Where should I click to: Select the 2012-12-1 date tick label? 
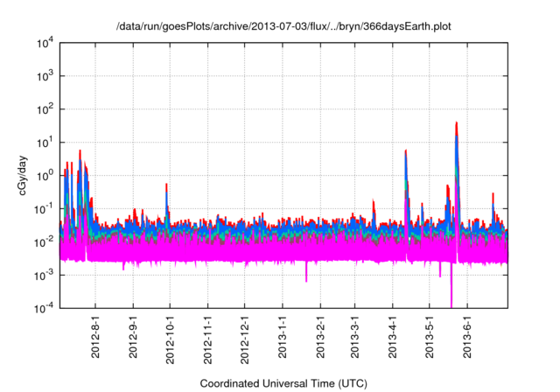pos(244,337)
